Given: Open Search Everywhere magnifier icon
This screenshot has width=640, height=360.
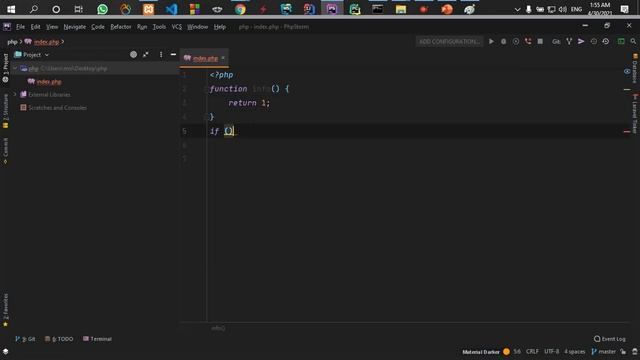Looking at the screenshot, I should click(x=633, y=42).
